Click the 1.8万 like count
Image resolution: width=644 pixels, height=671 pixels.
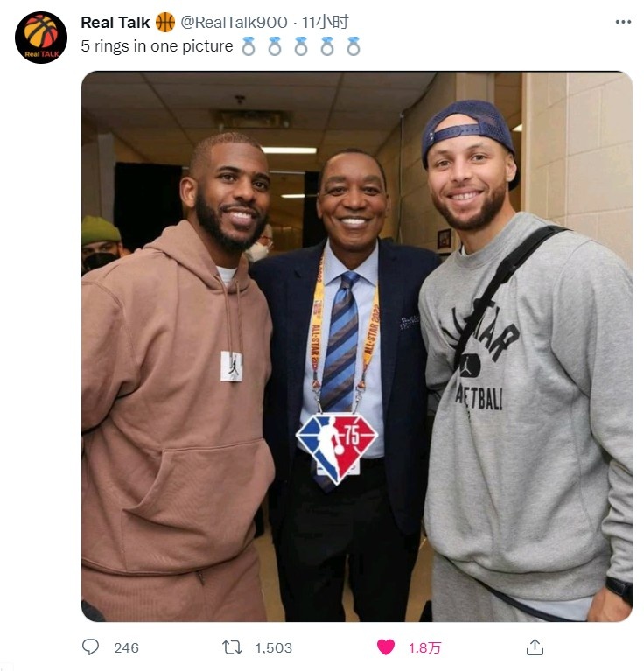424,647
